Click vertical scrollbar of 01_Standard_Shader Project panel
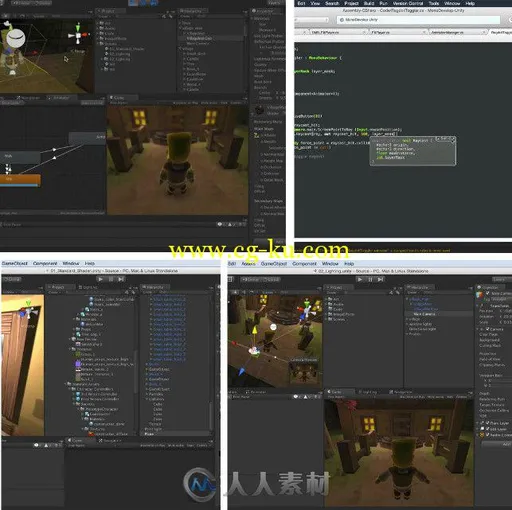This screenshot has width=512, height=510. tap(135, 371)
